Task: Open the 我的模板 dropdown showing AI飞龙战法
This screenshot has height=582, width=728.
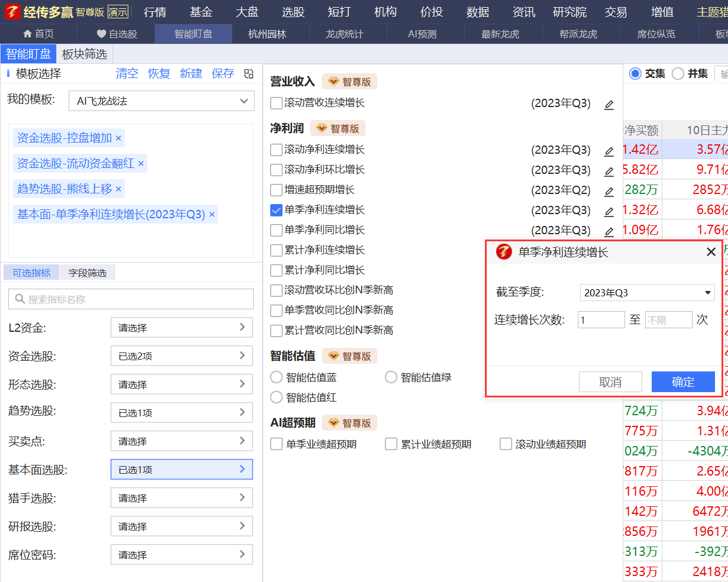Action: pos(161,101)
